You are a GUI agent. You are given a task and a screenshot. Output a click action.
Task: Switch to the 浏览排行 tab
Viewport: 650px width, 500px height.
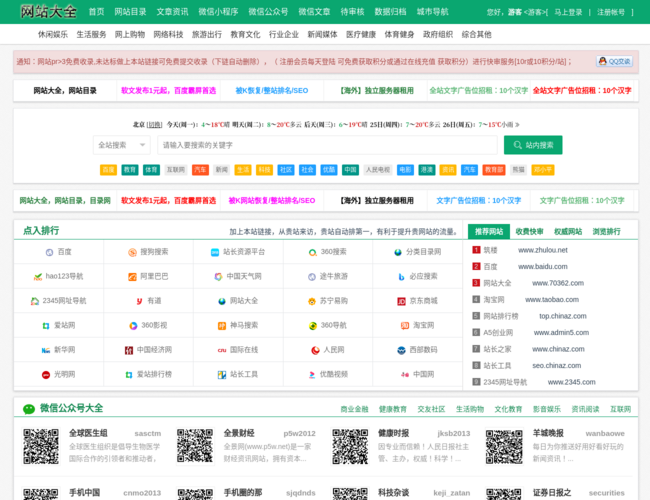point(606,231)
